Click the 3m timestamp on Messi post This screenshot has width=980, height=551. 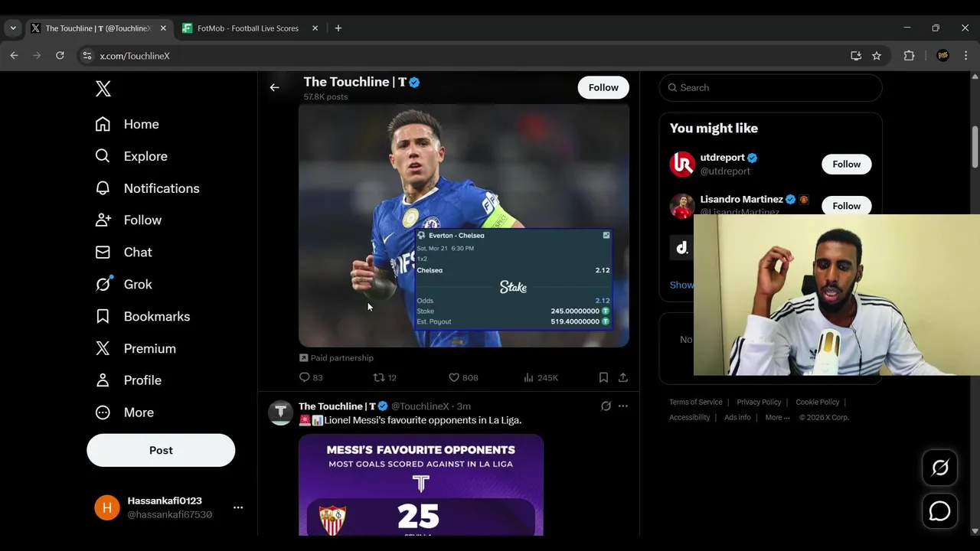click(464, 406)
